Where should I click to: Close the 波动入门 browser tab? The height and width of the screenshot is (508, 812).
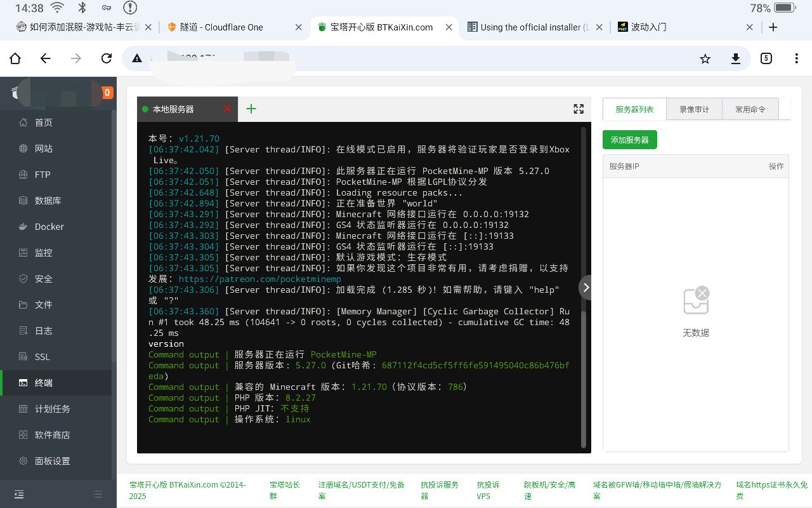point(750,27)
